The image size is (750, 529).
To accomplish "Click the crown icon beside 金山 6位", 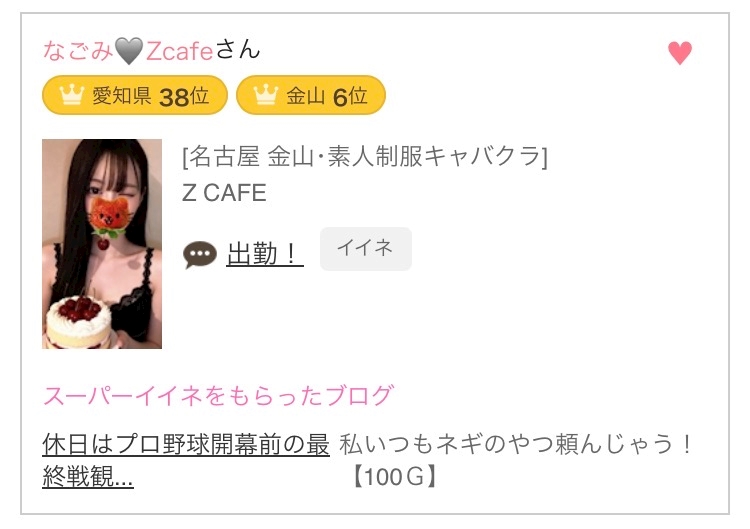I will pos(265,95).
